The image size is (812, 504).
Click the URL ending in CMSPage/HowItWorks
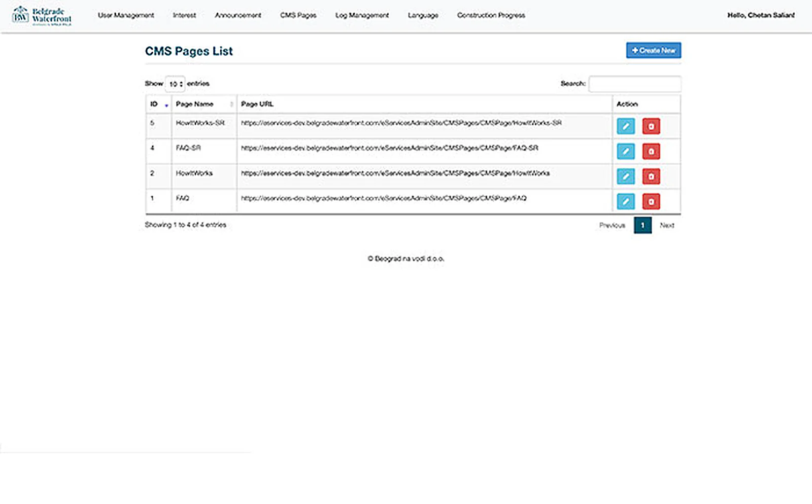coord(395,173)
